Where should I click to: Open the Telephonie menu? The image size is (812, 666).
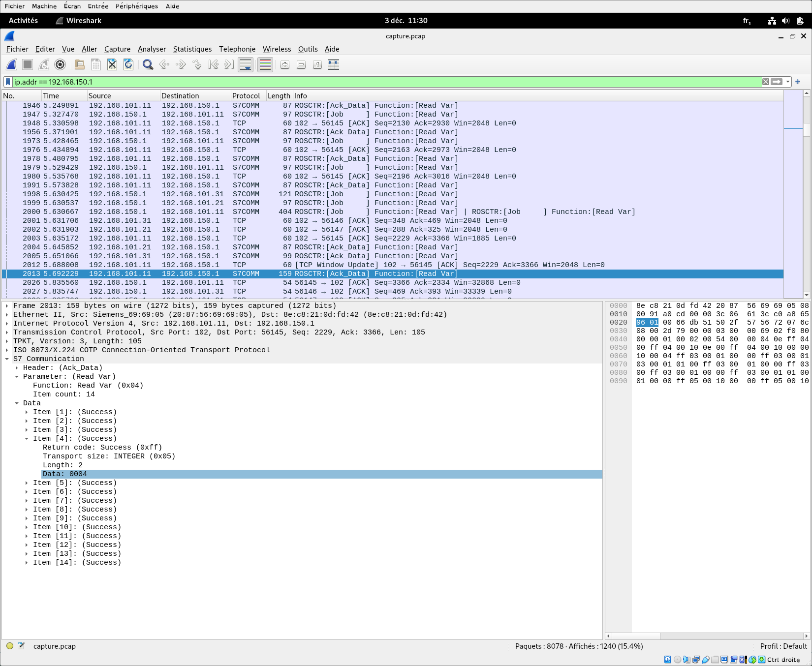(237, 49)
